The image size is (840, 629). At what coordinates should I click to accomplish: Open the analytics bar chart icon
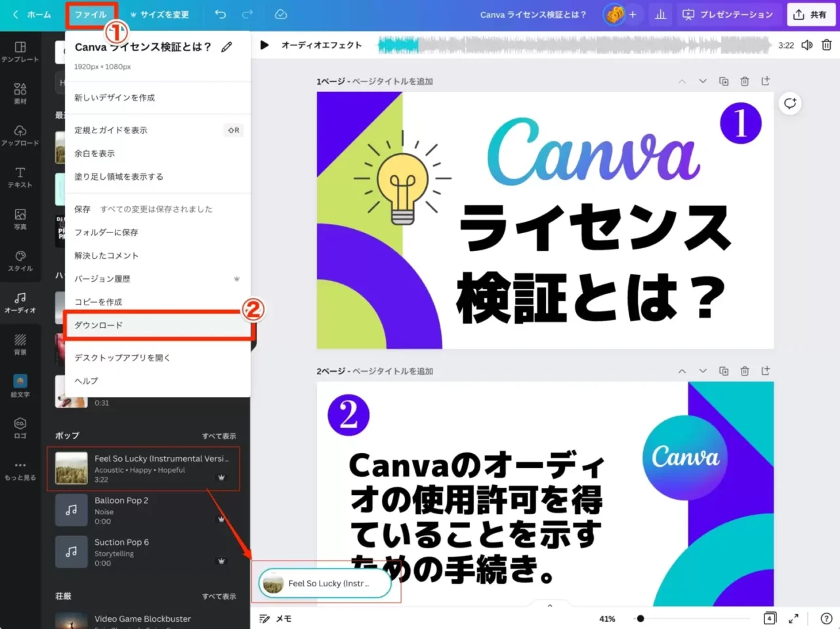pos(661,14)
